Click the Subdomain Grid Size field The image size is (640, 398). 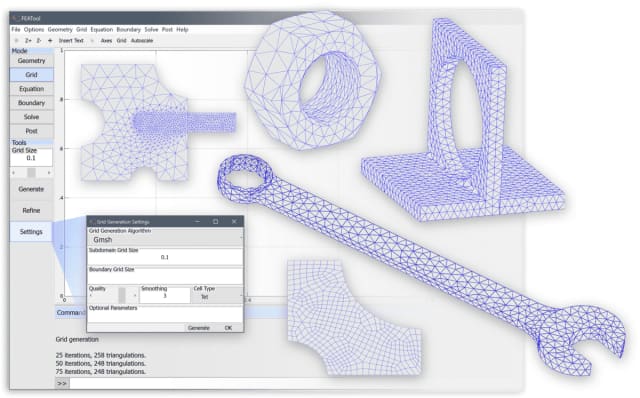pos(165,257)
